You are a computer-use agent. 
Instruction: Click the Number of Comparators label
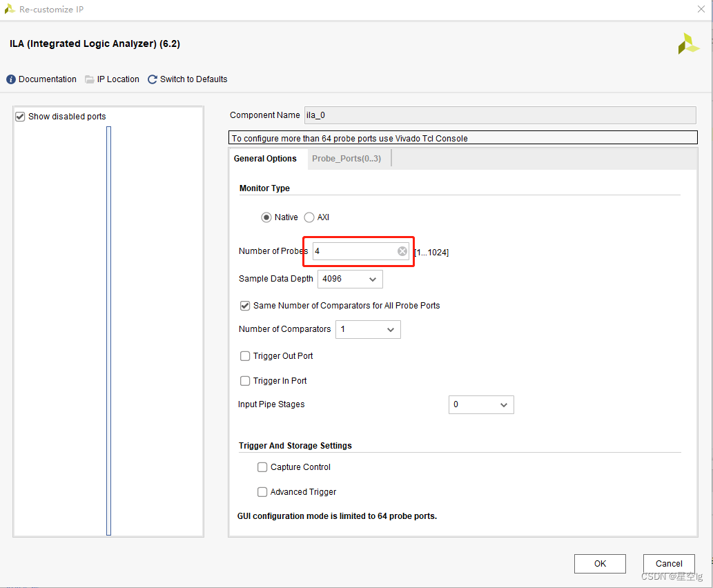[x=284, y=329]
